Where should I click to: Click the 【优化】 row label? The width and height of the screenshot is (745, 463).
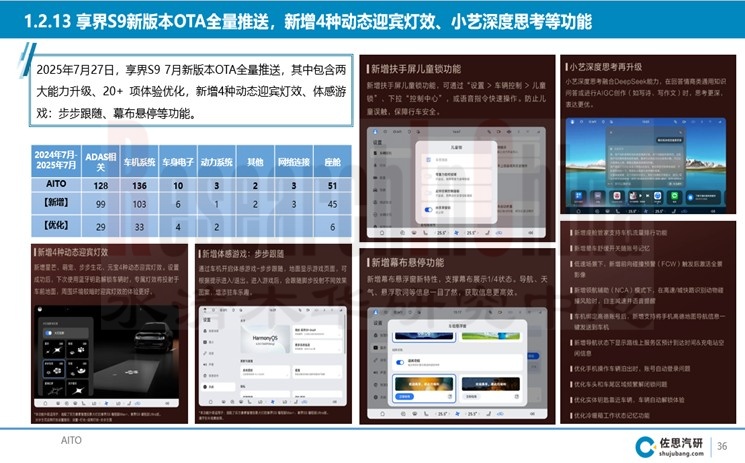56,225
